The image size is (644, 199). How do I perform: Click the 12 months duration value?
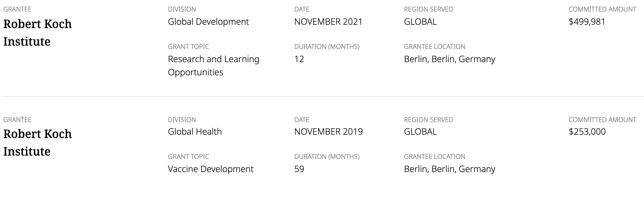click(299, 59)
